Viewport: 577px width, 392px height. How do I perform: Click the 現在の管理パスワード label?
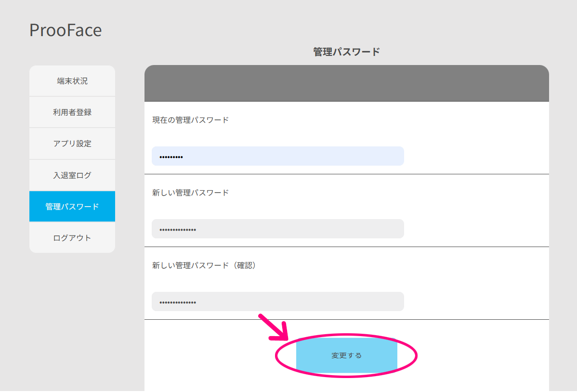click(191, 120)
